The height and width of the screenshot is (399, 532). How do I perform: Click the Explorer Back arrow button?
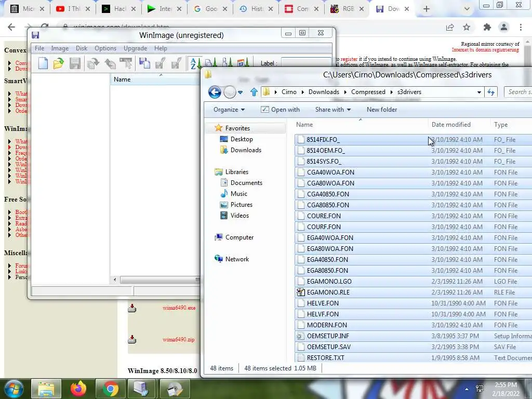coord(215,92)
